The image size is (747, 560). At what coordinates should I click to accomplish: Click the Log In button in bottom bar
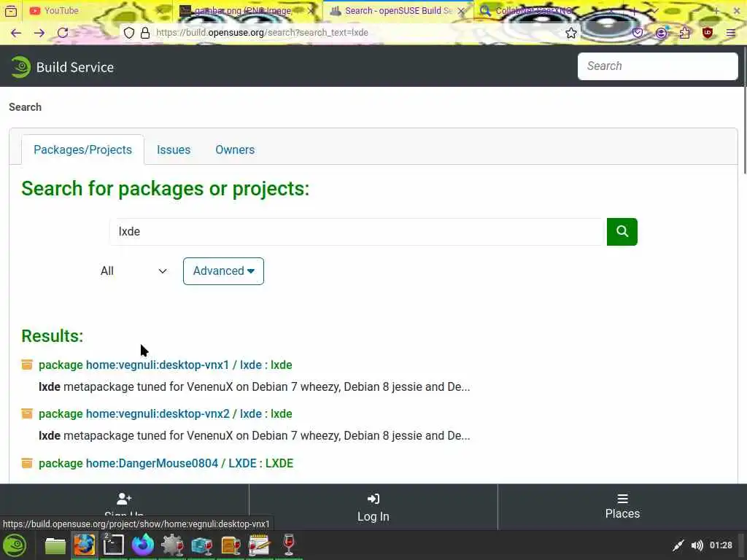pyautogui.click(x=373, y=507)
